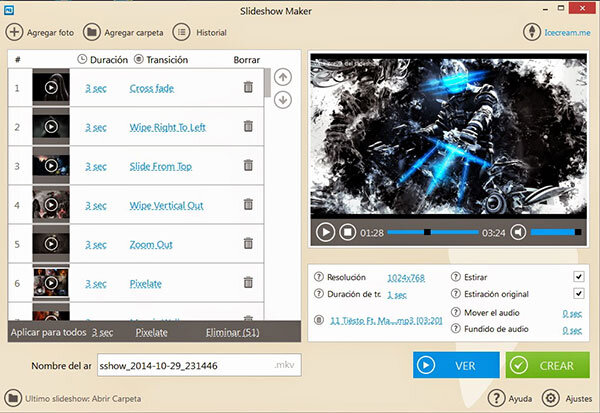Select slide 1 thumbnail
600x413 pixels.
pos(51,87)
